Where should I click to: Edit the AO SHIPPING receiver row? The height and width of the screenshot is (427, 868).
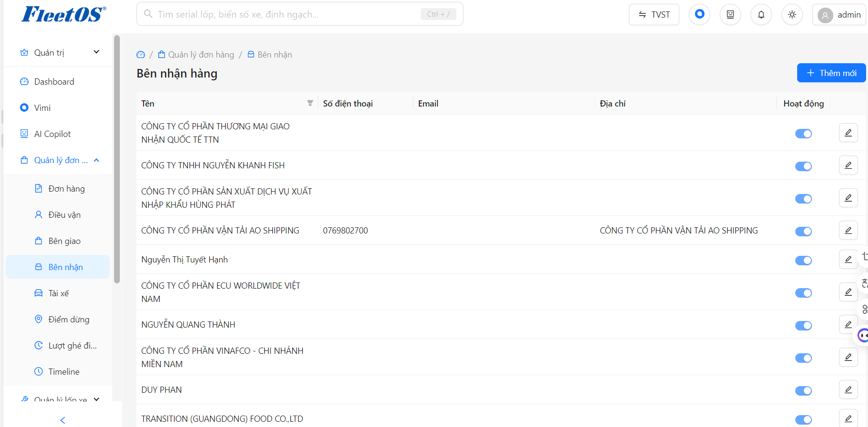click(x=848, y=230)
